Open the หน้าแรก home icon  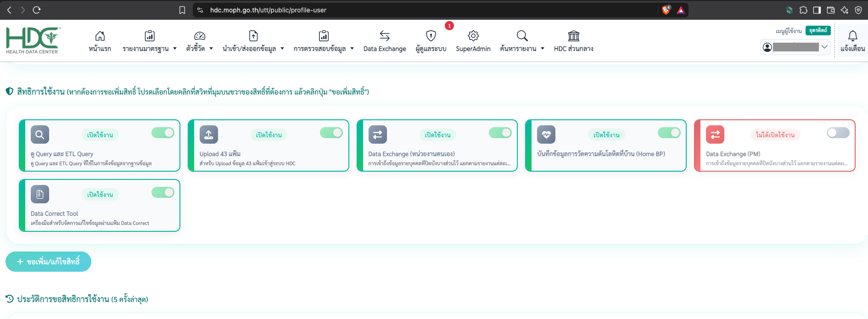coord(100,36)
